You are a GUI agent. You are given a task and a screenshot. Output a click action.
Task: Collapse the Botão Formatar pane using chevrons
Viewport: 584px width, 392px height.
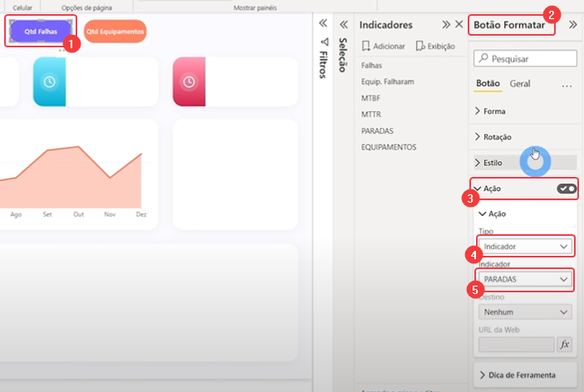572,25
